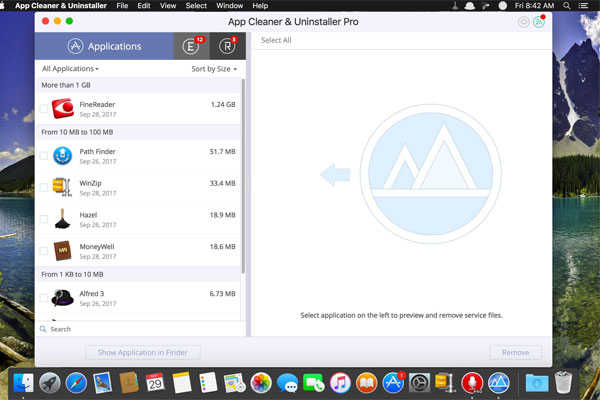The width and height of the screenshot is (600, 400).
Task: Open the Window menu in menu bar
Action: click(x=230, y=6)
